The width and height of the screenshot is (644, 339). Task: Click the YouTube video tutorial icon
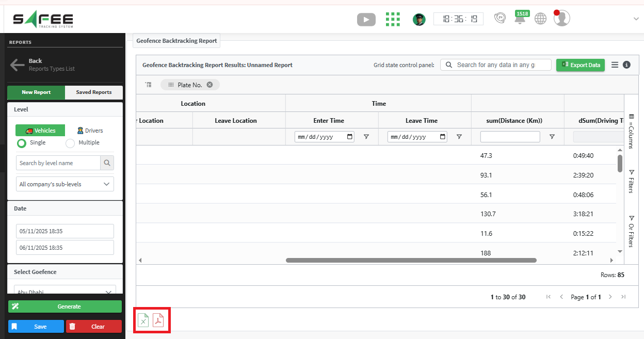(x=366, y=20)
